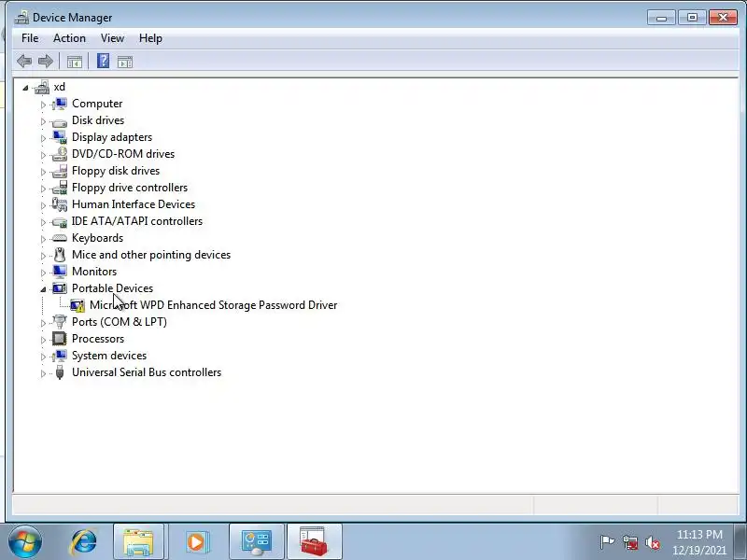
Task: Expand the Keyboards node arrow
Action: tap(43, 239)
